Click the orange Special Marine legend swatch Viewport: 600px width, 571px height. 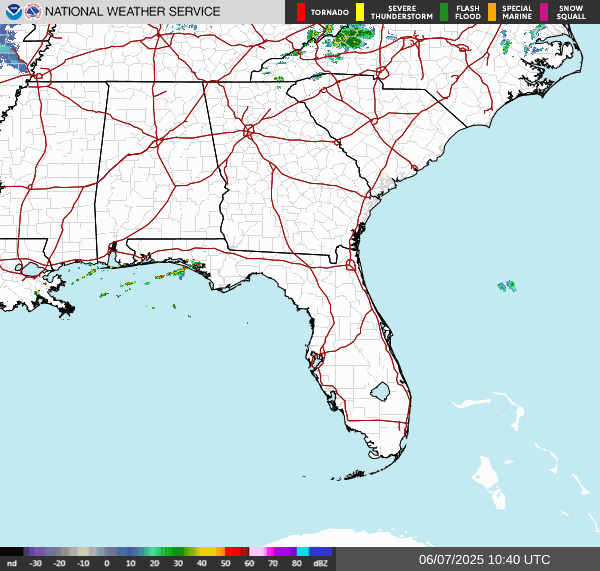[492, 12]
